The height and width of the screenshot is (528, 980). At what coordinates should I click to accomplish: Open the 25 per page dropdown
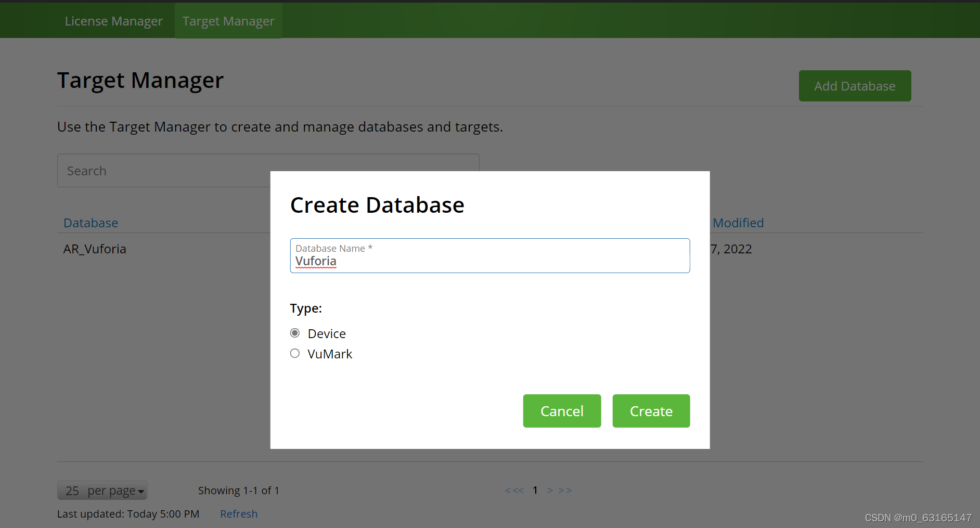tap(102, 491)
